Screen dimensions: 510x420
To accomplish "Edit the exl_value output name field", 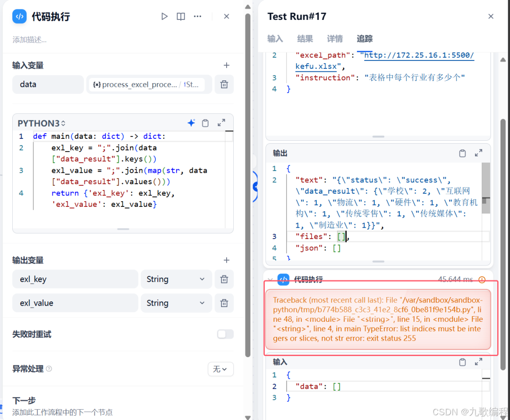I will [75, 303].
